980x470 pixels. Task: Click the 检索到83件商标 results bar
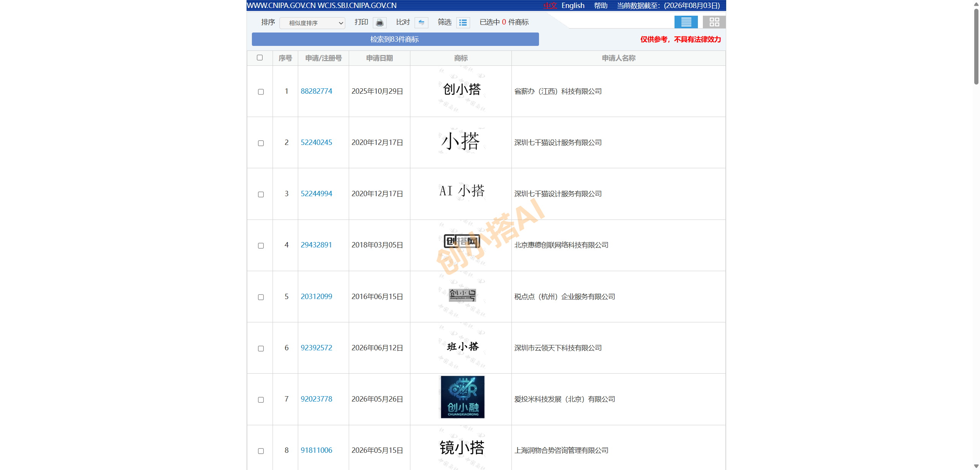(395, 39)
